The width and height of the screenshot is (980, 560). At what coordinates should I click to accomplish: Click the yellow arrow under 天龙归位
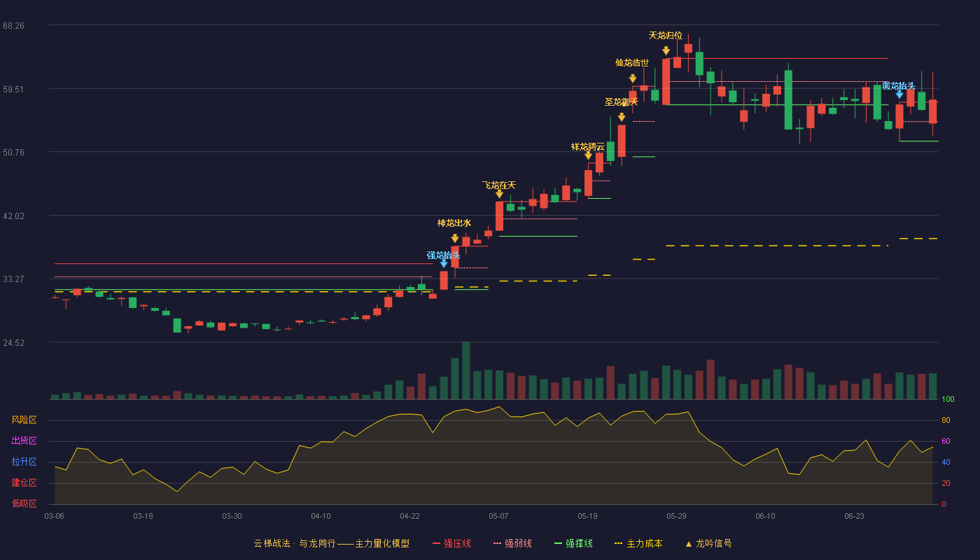(666, 50)
